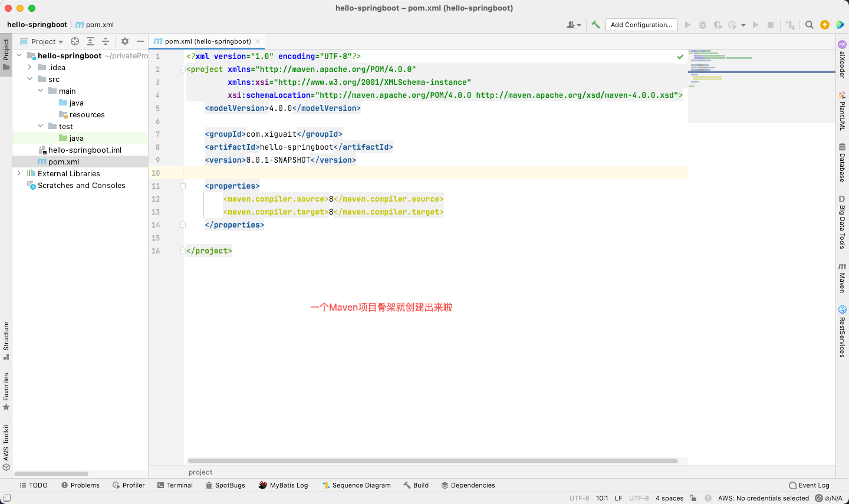849x504 pixels.
Task: Click the Debug bug icon
Action: click(x=703, y=25)
